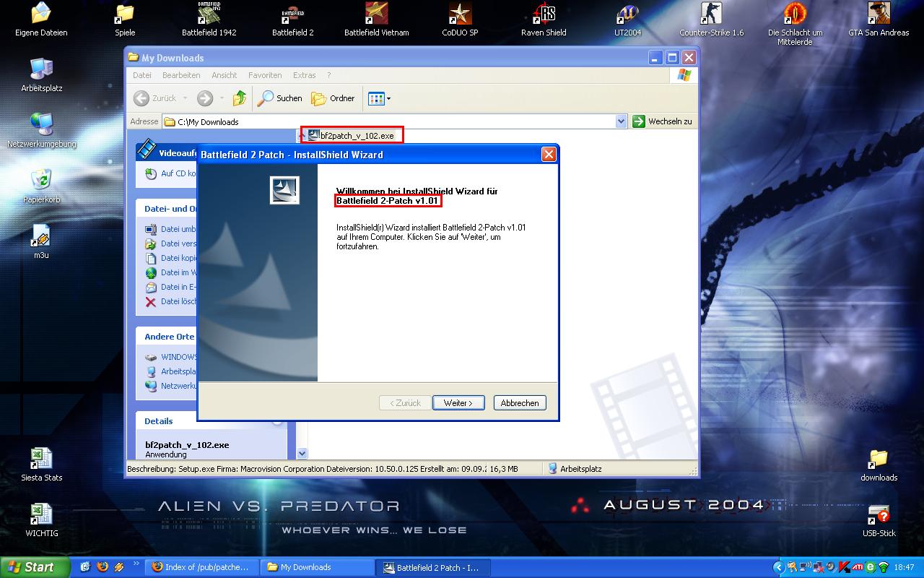Click the Battlefield 2 Patch taskbar button
Image resolution: width=924 pixels, height=578 pixels.
(x=434, y=567)
